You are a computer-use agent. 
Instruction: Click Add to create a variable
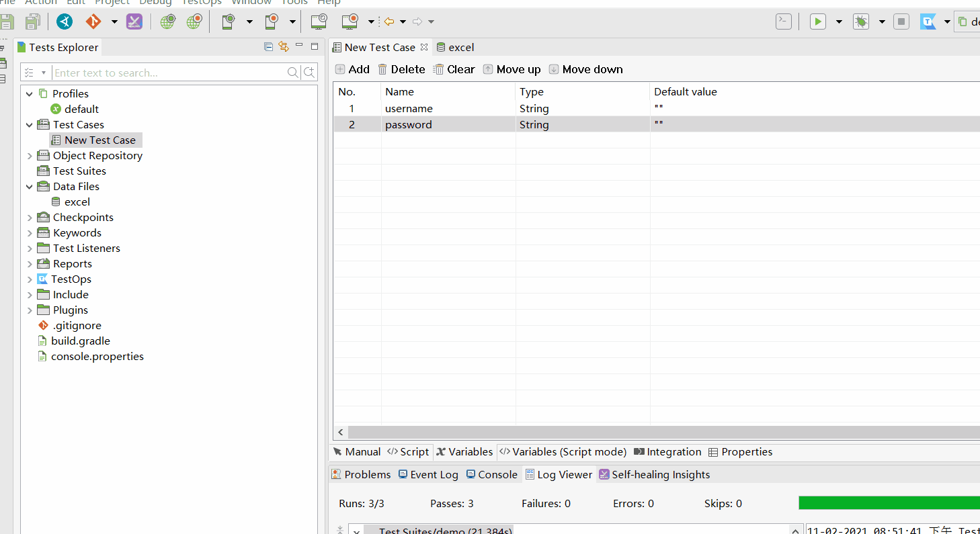tap(352, 70)
